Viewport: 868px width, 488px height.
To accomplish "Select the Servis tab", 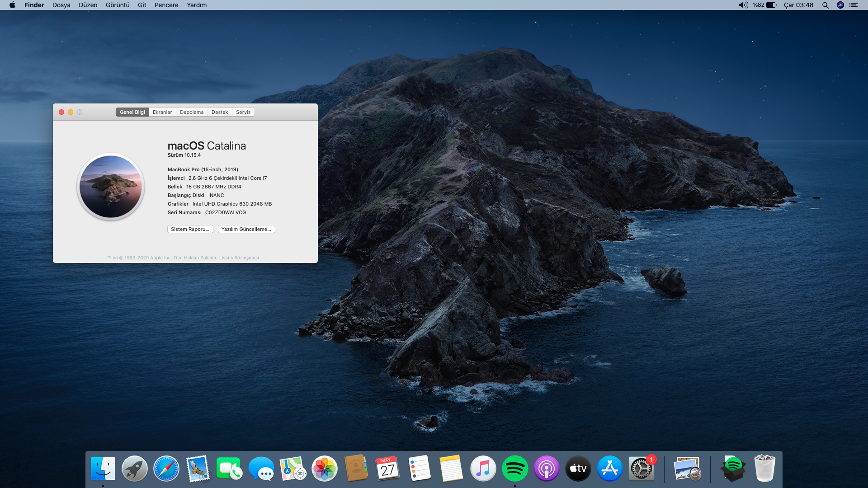I will pyautogui.click(x=243, y=112).
